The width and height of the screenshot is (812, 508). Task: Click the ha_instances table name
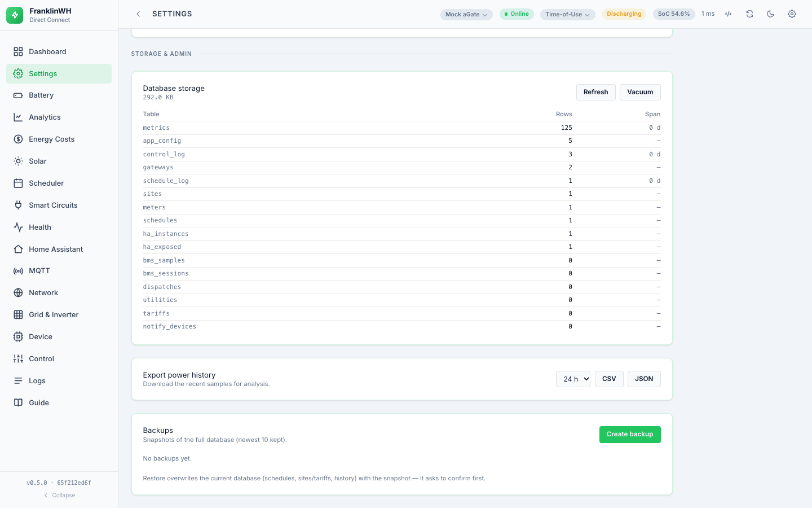point(166,234)
